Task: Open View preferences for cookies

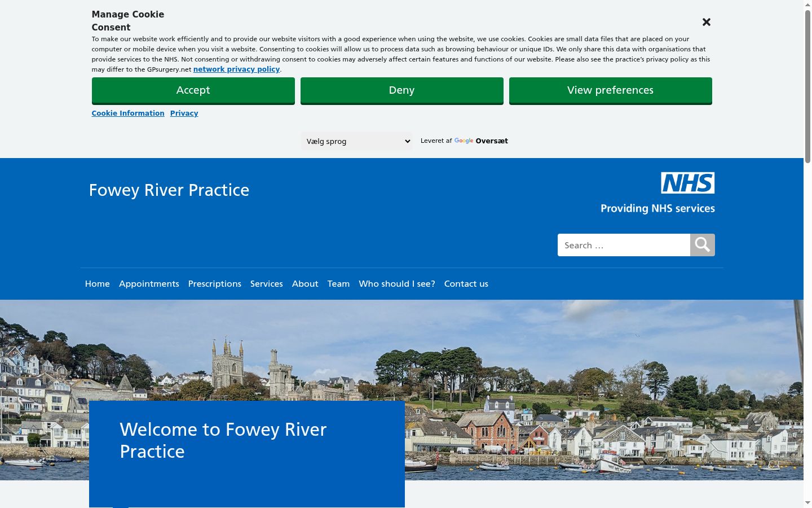Action: 610,90
